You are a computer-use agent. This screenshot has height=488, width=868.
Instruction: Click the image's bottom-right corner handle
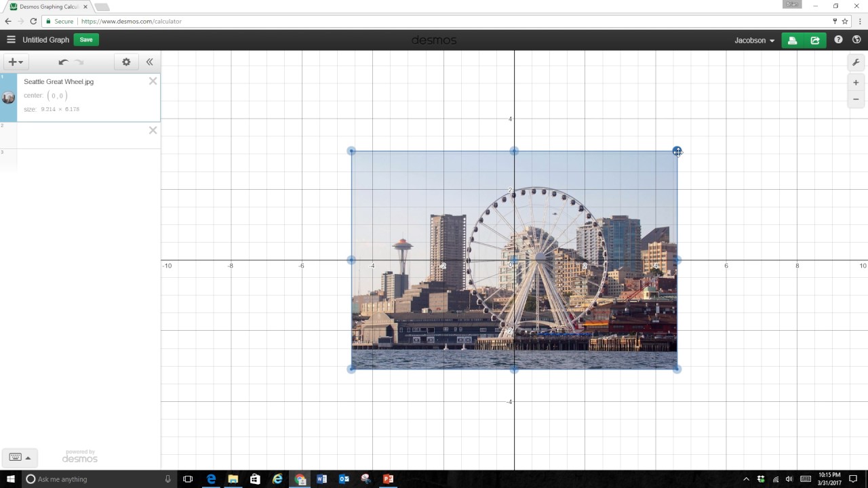coord(677,369)
